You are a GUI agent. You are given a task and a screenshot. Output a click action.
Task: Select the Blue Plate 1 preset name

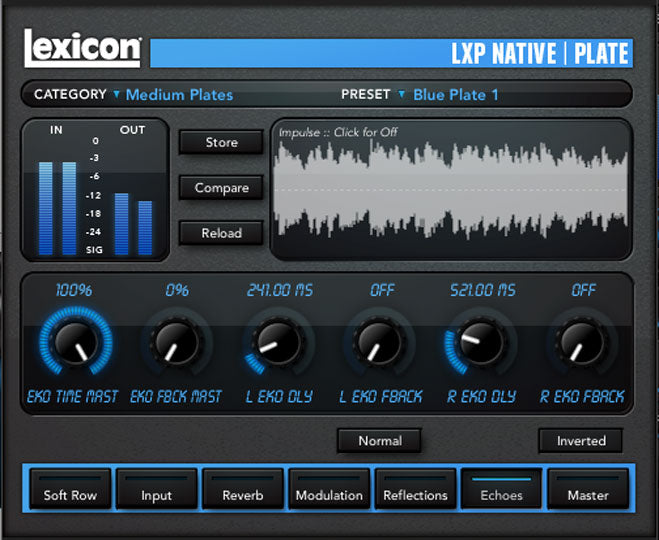click(x=455, y=95)
